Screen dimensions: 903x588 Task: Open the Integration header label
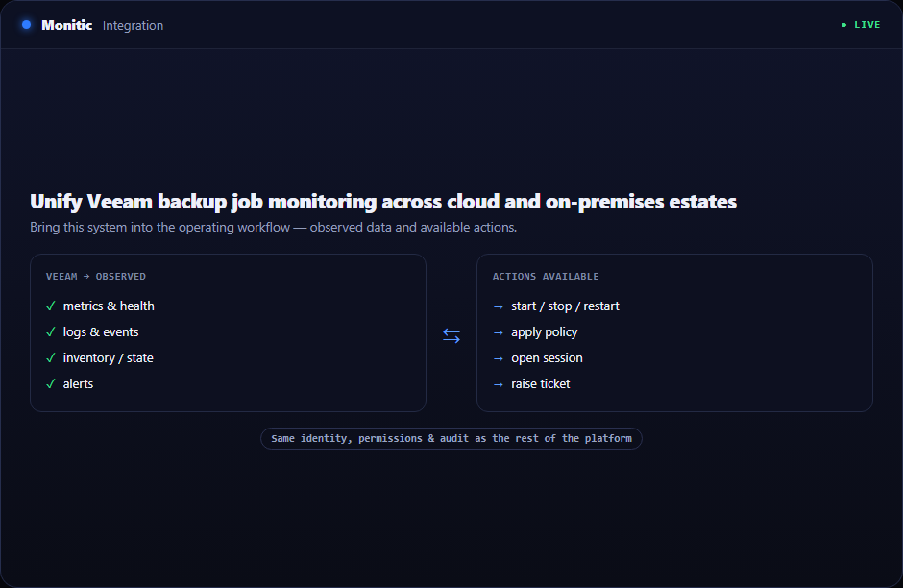pyautogui.click(x=133, y=25)
